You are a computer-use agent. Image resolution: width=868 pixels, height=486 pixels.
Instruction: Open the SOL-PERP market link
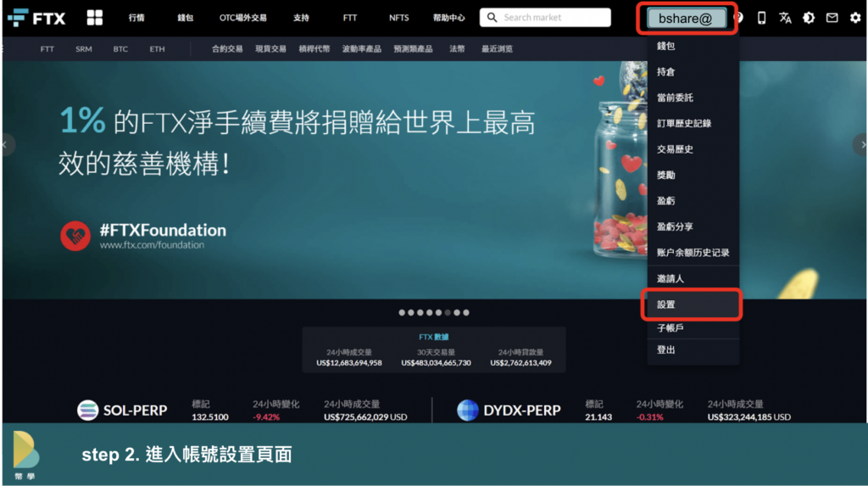[x=135, y=411]
